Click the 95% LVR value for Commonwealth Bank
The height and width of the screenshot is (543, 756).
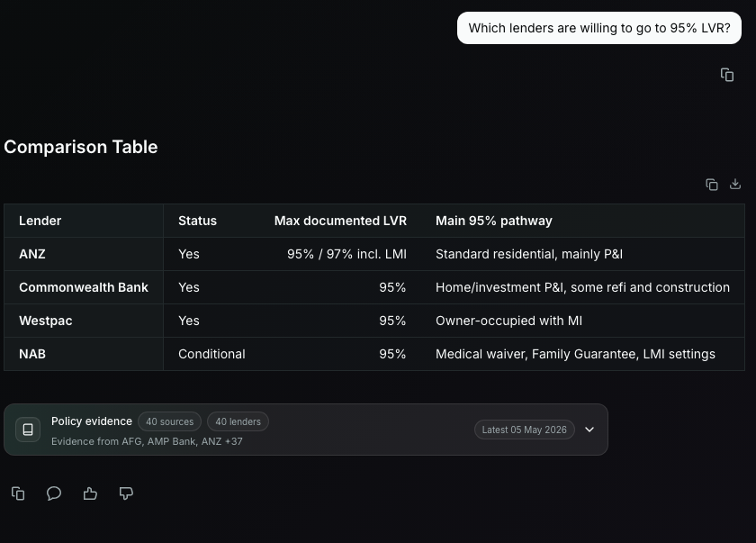pyautogui.click(x=392, y=287)
